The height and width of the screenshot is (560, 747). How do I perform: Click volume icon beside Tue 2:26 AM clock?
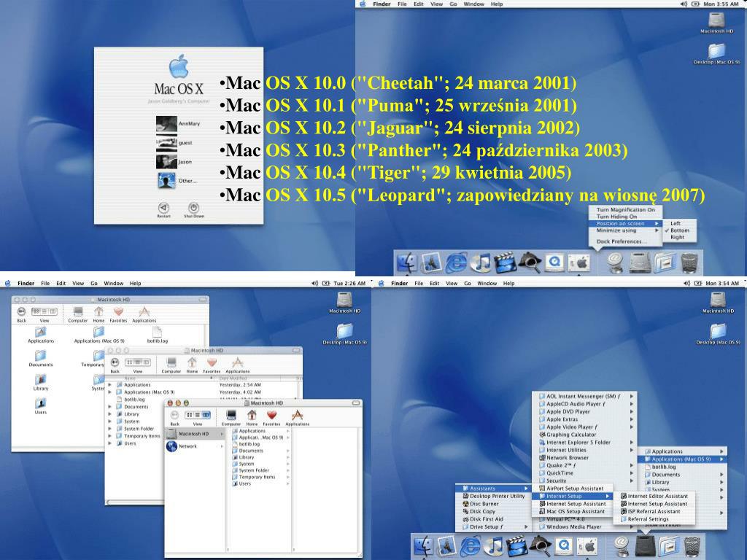pos(314,283)
